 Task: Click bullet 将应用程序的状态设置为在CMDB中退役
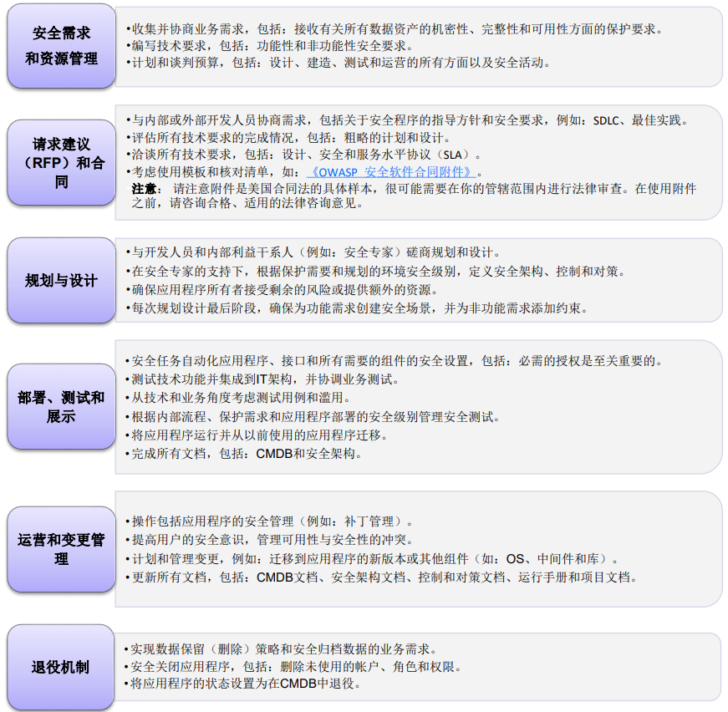tap(243, 684)
